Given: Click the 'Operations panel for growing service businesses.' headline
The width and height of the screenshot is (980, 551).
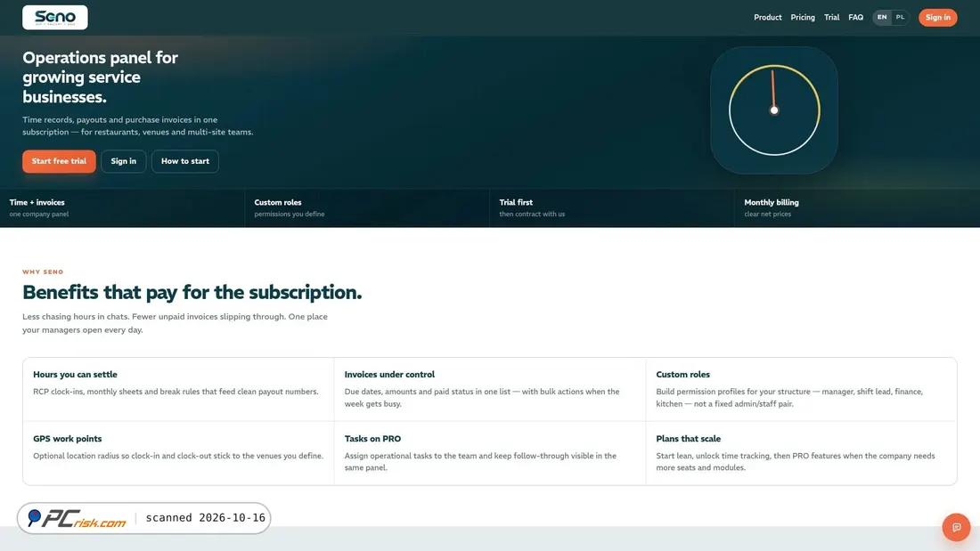Looking at the screenshot, I should [x=100, y=77].
